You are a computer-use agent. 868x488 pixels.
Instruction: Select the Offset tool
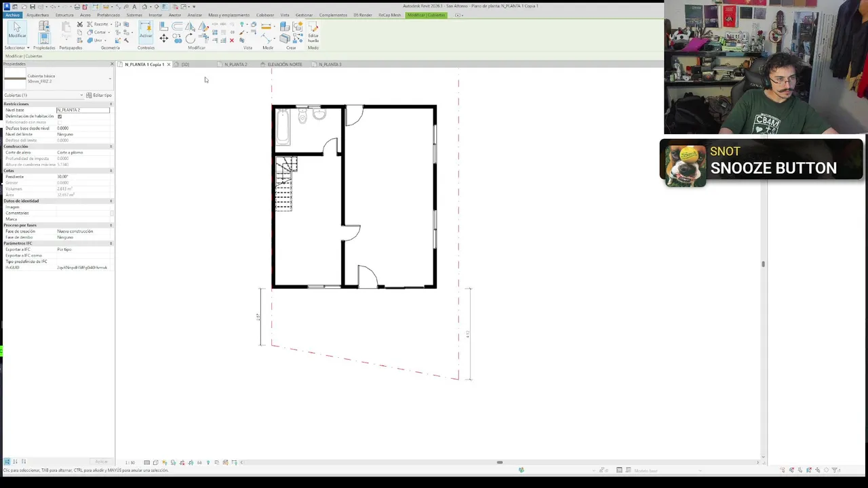[x=177, y=26]
